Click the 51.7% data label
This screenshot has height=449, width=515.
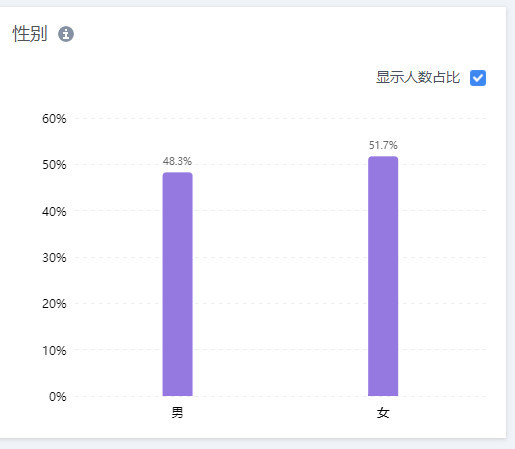[x=383, y=145]
